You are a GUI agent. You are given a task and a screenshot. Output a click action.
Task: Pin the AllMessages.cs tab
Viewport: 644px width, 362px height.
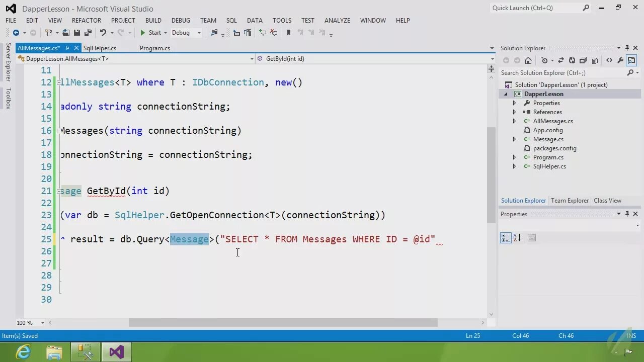67,48
